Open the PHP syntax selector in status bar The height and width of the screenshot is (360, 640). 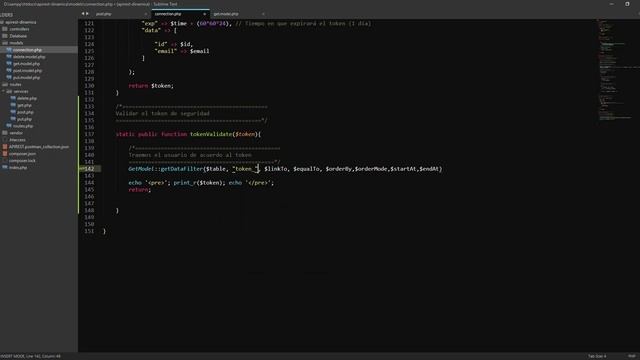click(x=632, y=356)
